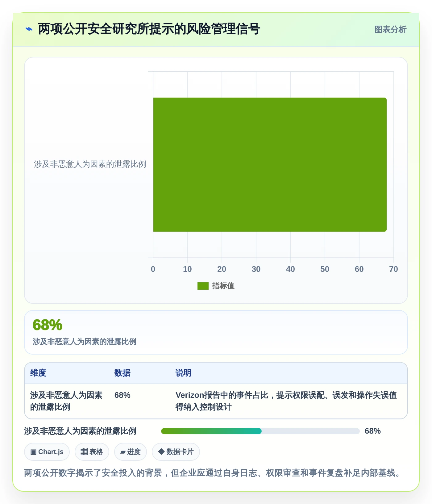Image resolution: width=432 pixels, height=504 pixels.
Task: Select the 表格 tag chip
Action: coord(92,452)
